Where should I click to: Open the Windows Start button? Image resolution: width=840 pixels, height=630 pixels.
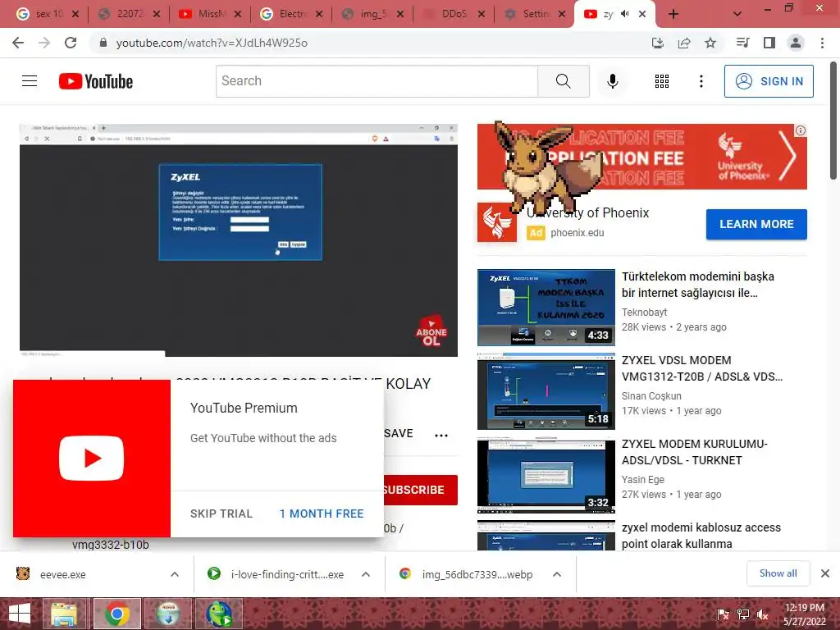[x=20, y=614]
